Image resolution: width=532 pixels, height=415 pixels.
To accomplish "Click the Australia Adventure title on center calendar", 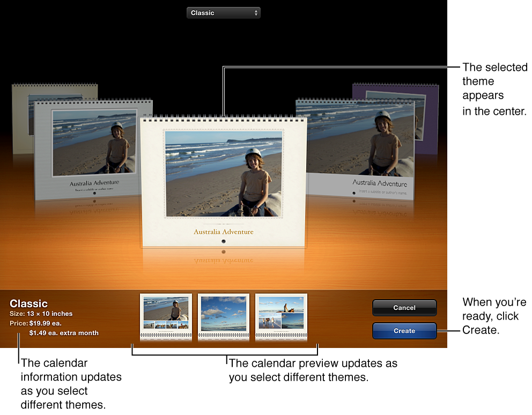I will (x=223, y=232).
